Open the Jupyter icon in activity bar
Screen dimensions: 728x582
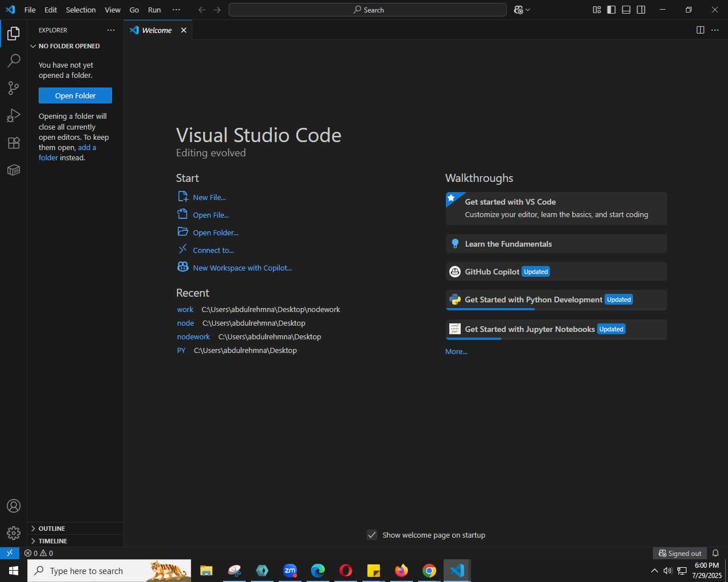tap(14, 170)
